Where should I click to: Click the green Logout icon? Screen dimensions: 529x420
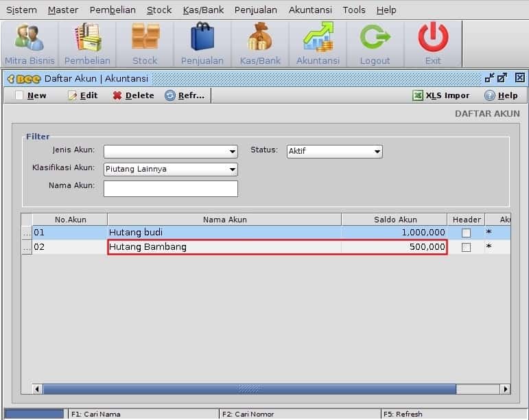click(375, 44)
